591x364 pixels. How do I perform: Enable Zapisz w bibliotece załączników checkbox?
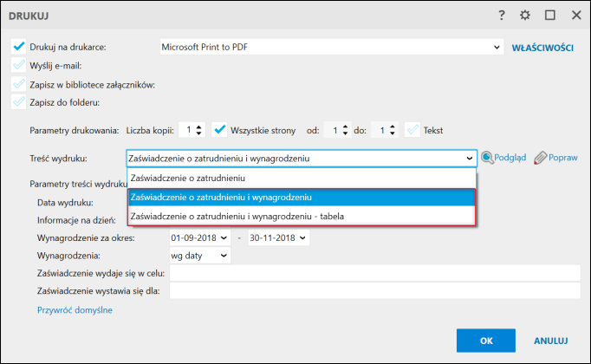pos(18,84)
